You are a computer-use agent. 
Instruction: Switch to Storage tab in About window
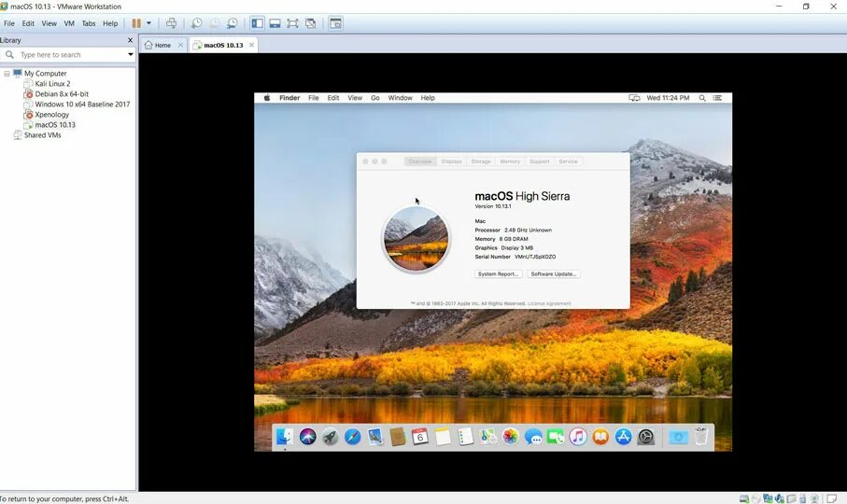[x=481, y=161]
